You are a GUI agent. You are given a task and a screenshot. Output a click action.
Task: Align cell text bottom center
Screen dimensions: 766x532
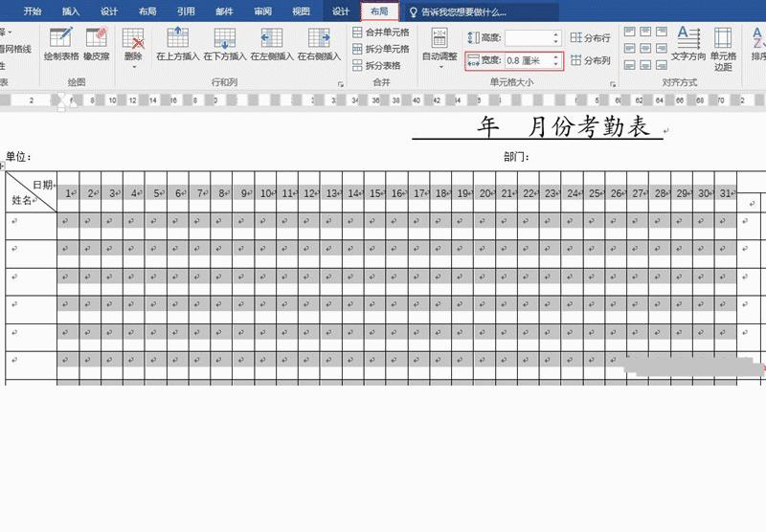tap(645, 64)
